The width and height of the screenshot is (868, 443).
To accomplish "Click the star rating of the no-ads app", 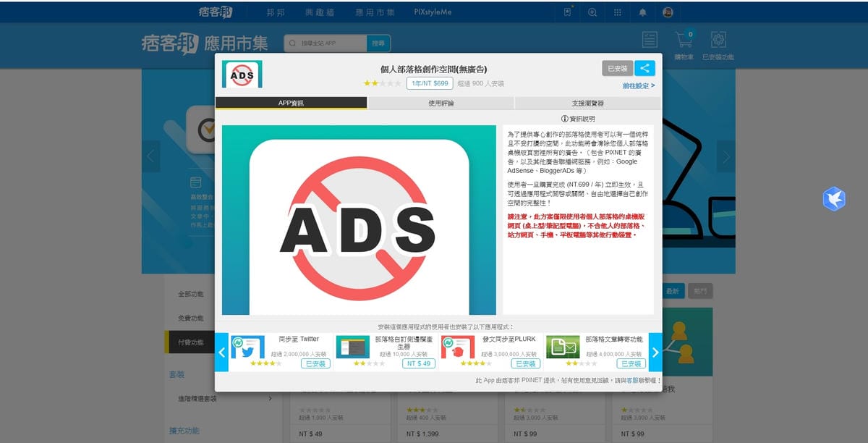I will tap(382, 84).
